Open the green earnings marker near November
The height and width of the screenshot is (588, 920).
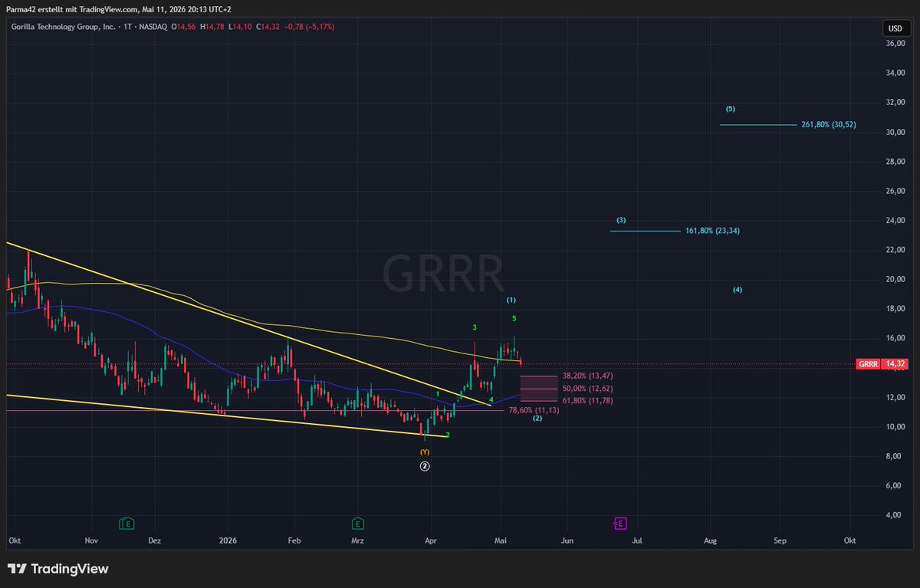pos(127,524)
